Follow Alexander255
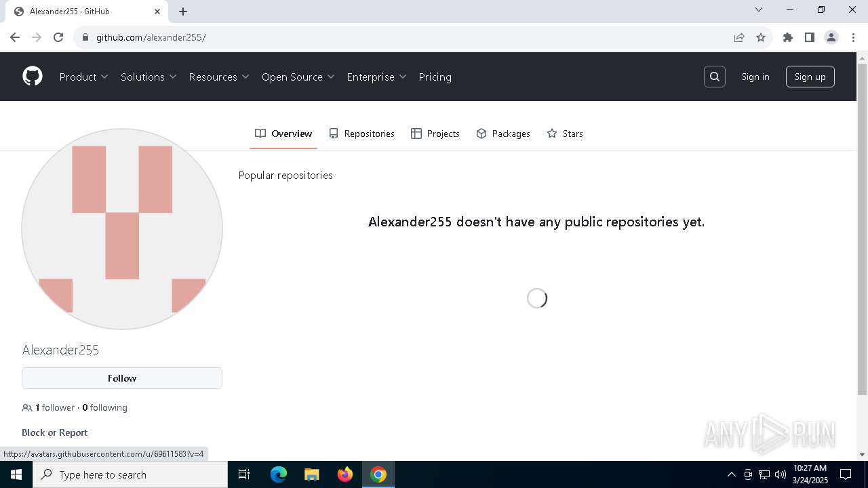Image resolution: width=868 pixels, height=488 pixels. coord(122,378)
